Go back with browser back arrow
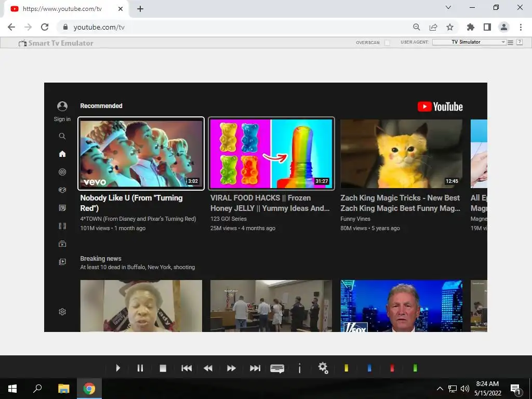The image size is (532, 399). (x=11, y=27)
